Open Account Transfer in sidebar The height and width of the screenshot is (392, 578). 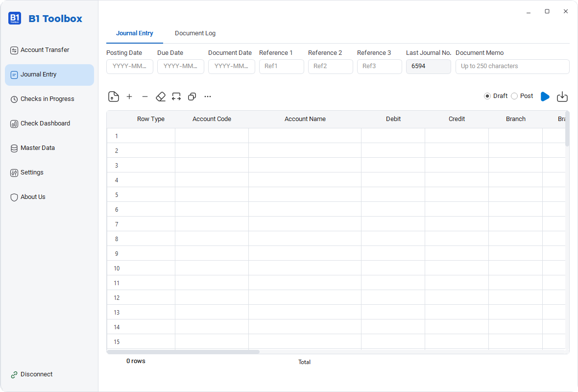click(x=49, y=50)
